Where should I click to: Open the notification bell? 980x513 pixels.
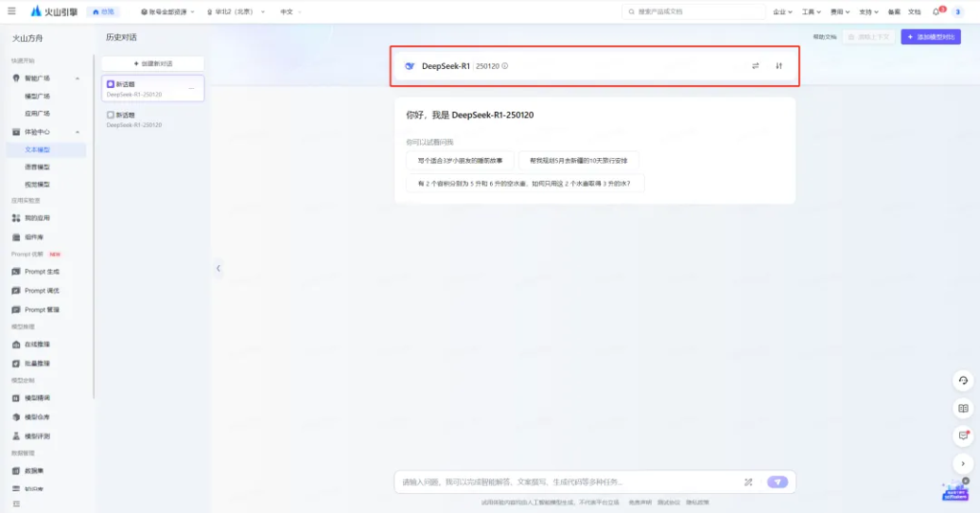click(936, 11)
